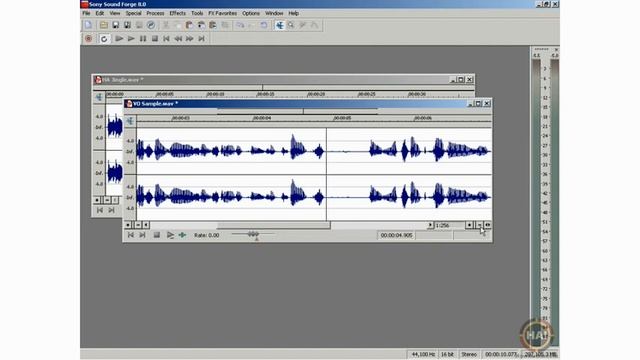640x360 pixels.
Task: Toggle Loop Playback in the transport bar
Action: point(104,39)
